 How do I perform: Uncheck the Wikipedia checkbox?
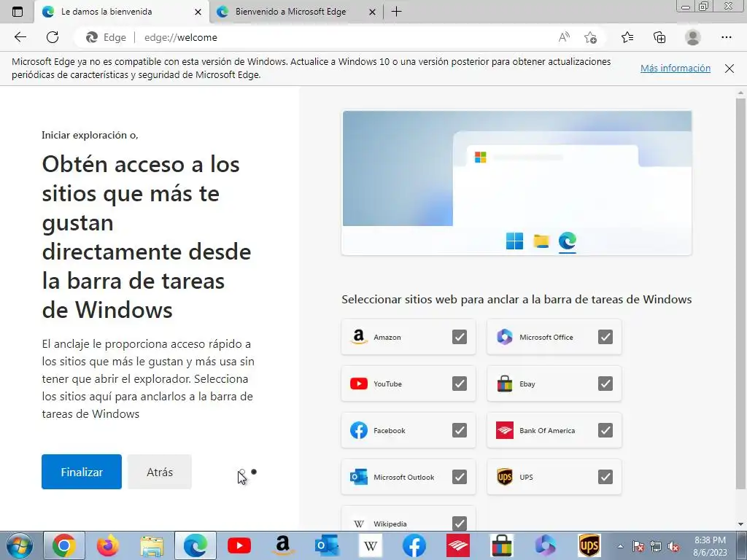[460, 523]
